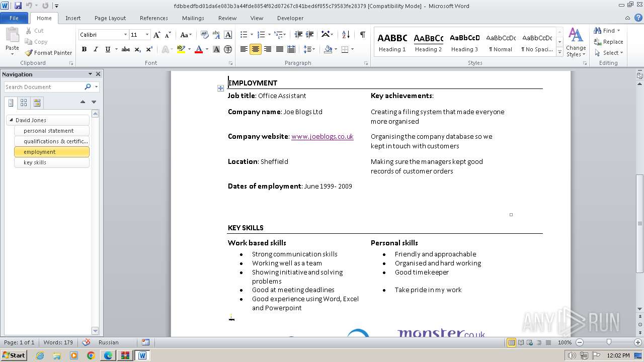Click the Grow Font icon

157,35
